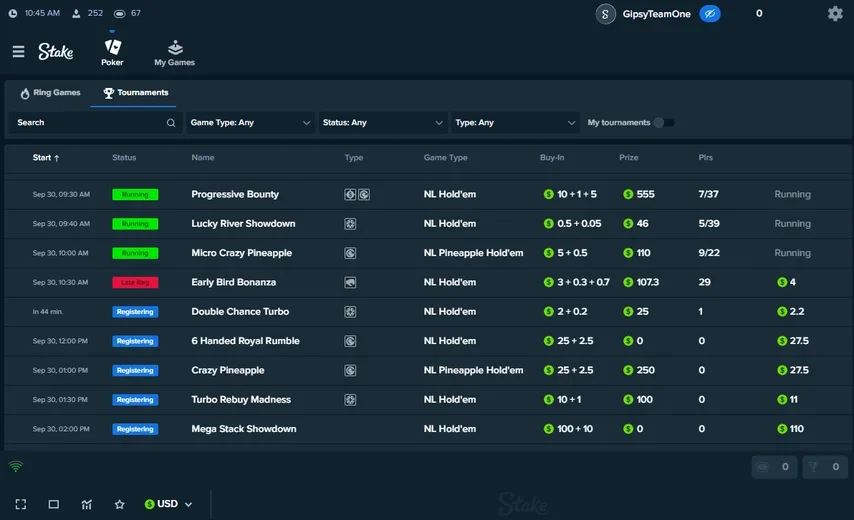Click the 110 buy-in on Mega Stack Showdown
The height and width of the screenshot is (520, 854).
click(x=790, y=430)
